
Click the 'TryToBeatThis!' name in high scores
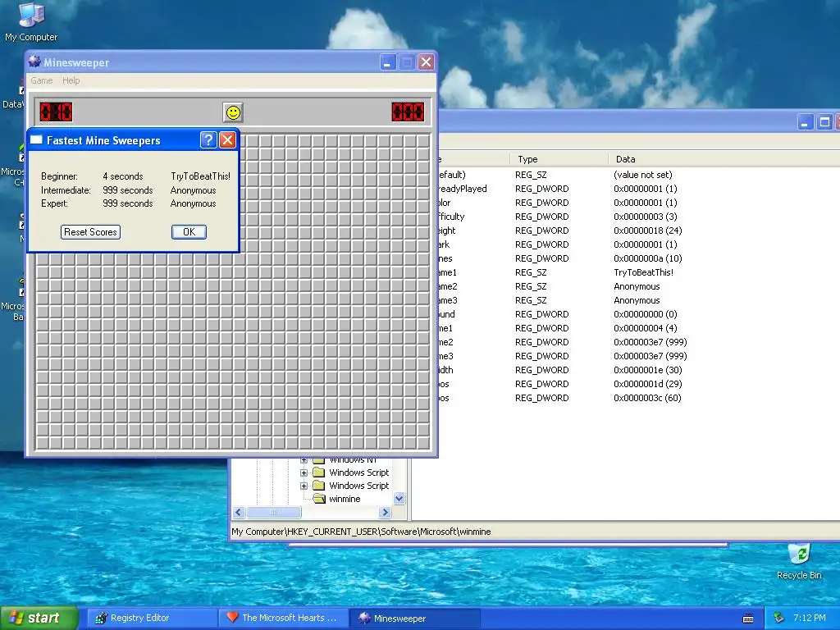point(200,176)
